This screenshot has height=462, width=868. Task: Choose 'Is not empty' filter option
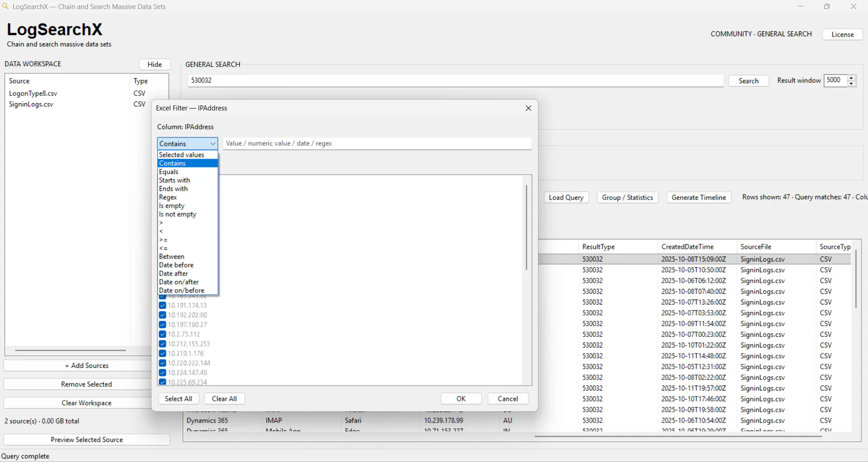click(x=188, y=214)
